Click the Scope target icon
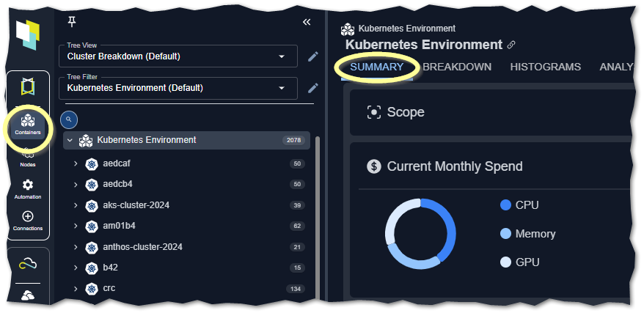 click(x=374, y=112)
